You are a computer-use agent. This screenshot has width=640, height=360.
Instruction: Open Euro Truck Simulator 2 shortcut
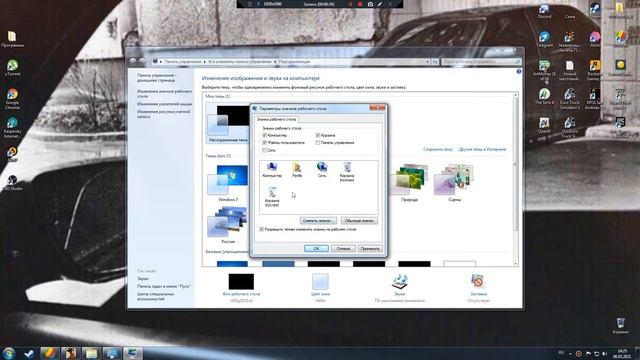coord(570,99)
